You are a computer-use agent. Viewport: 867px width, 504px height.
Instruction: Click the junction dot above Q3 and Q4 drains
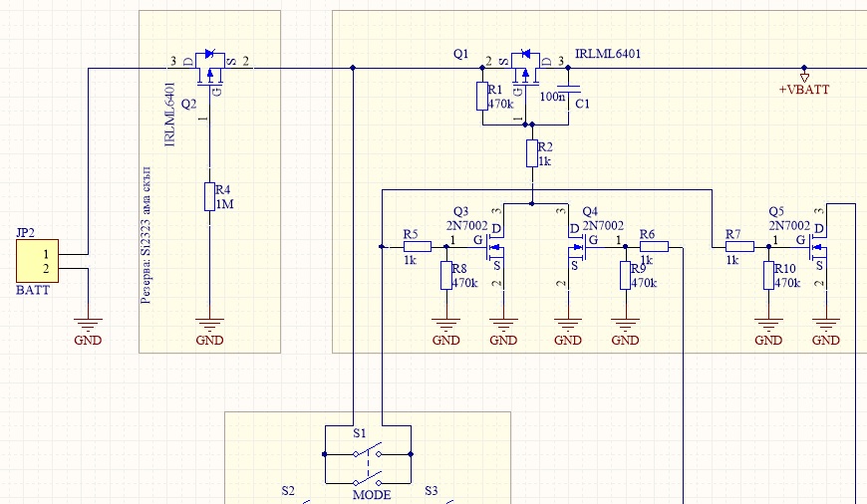click(x=532, y=204)
